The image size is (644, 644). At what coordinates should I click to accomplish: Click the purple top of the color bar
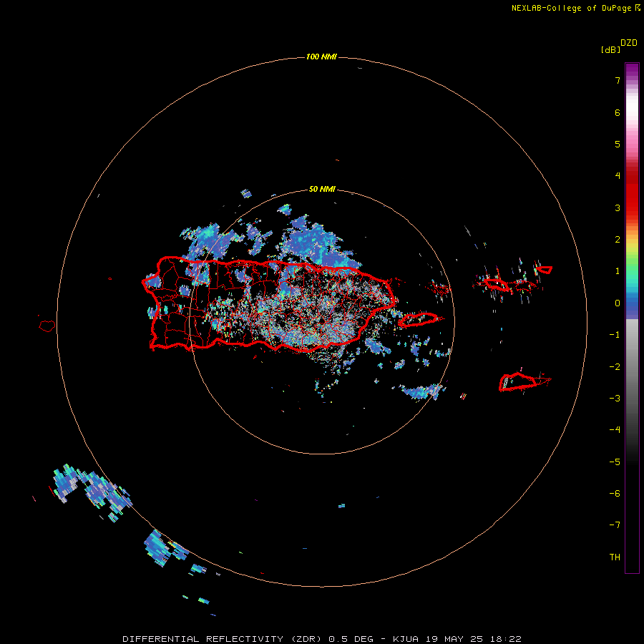pos(632,70)
